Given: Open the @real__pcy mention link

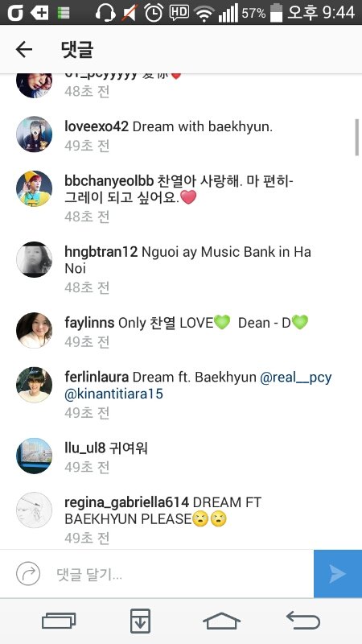Looking at the screenshot, I should click(x=295, y=377).
